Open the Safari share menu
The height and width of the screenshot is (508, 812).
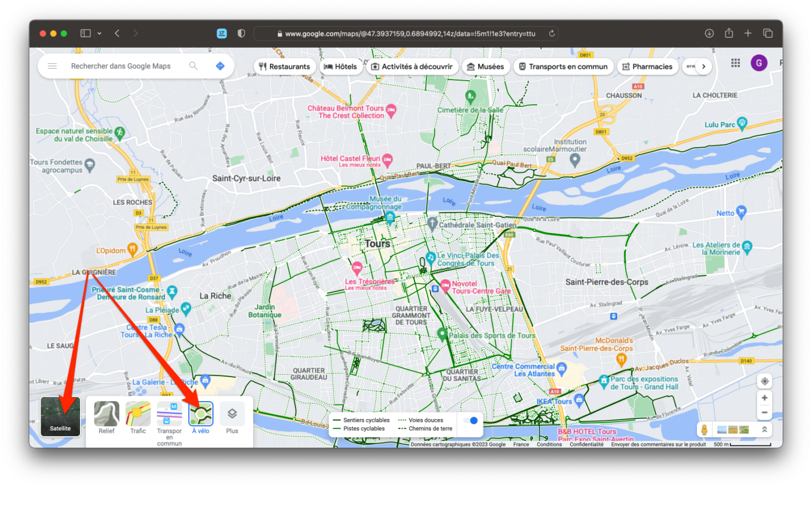pos(729,33)
